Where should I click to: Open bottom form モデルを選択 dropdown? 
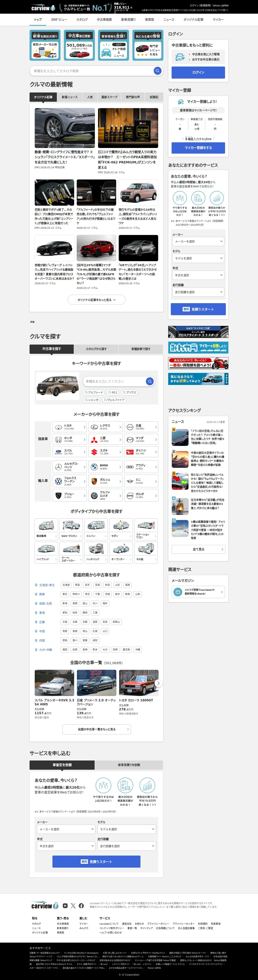[126, 829]
